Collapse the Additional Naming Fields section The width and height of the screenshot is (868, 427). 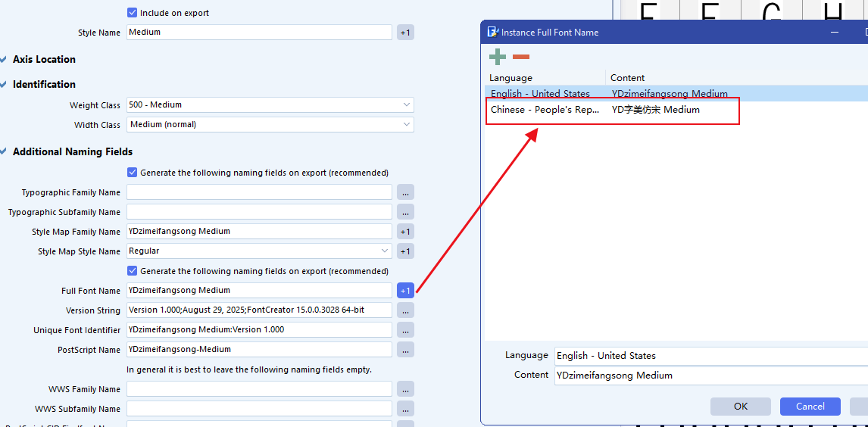4,152
